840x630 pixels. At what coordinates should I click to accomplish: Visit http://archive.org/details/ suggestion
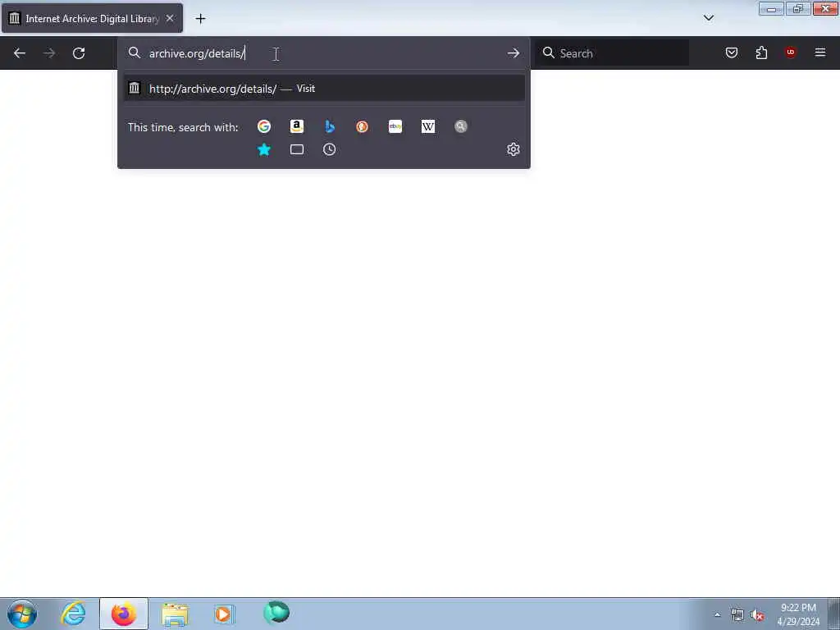click(324, 89)
